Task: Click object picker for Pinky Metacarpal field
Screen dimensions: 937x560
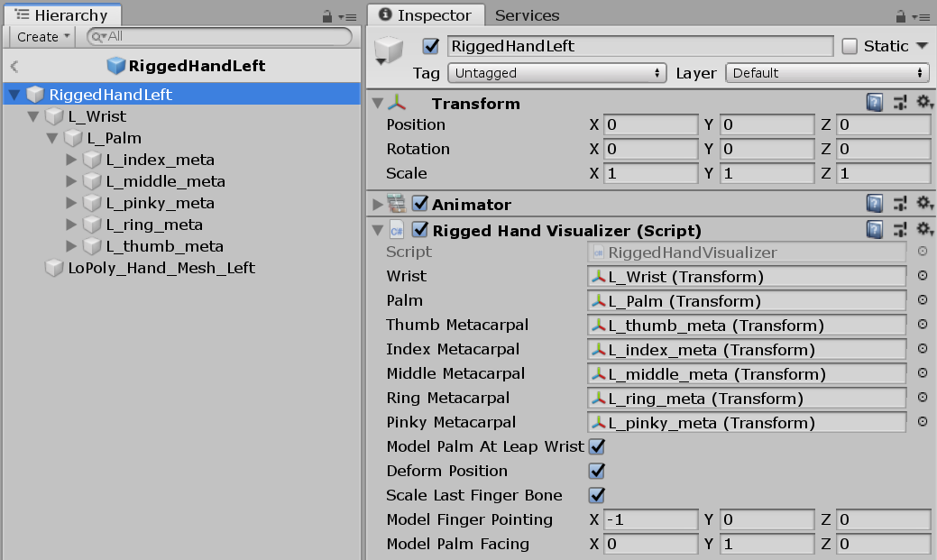Action: click(x=923, y=422)
